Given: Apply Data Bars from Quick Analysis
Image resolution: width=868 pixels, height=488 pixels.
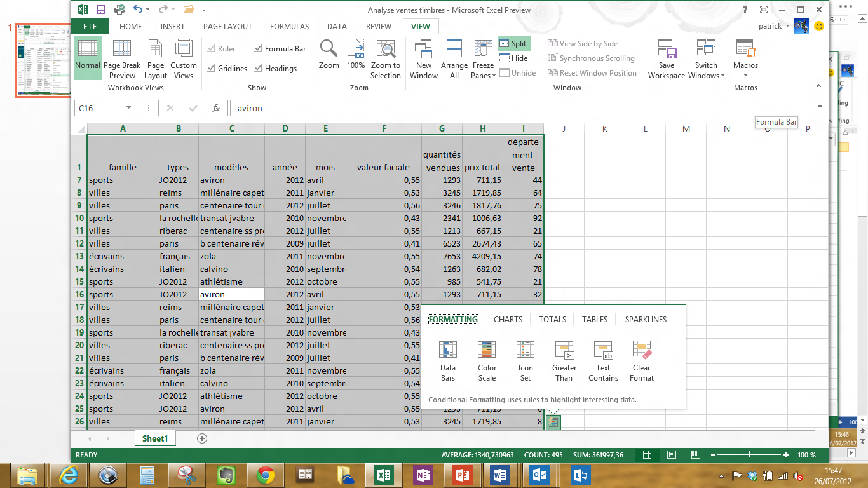Looking at the screenshot, I should point(448,360).
